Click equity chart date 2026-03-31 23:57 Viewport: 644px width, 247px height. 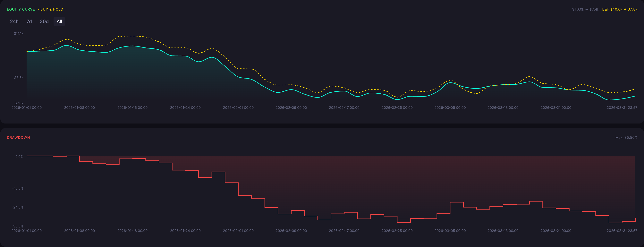(622, 108)
